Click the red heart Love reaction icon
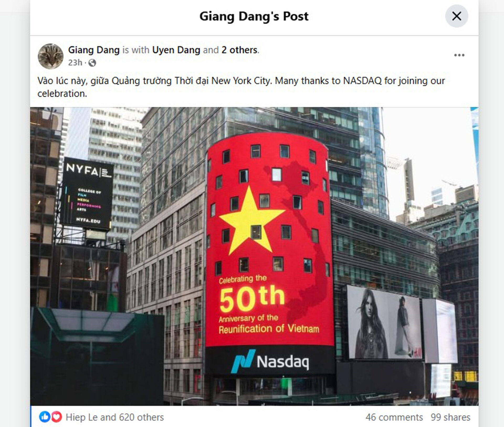504x427 pixels. click(x=56, y=417)
